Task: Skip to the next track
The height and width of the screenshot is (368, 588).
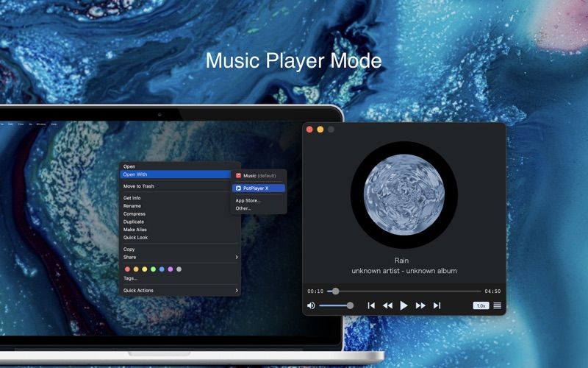Action: [x=437, y=305]
